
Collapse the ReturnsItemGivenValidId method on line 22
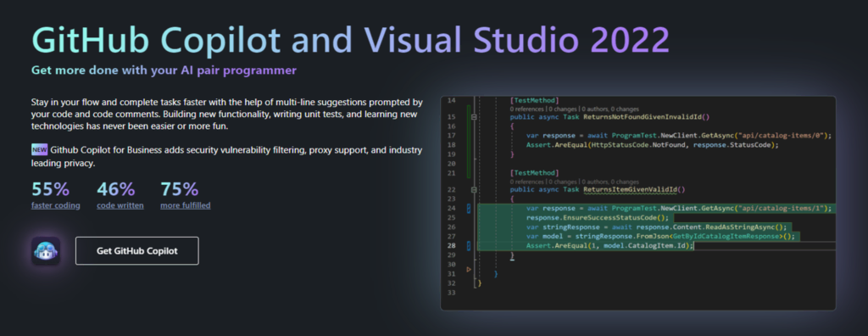pyautogui.click(x=474, y=189)
